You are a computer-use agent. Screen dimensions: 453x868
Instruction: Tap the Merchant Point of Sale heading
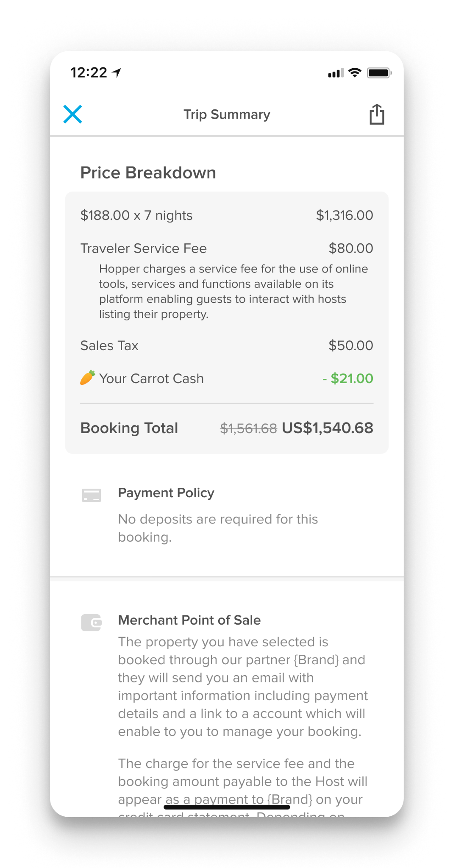(189, 620)
